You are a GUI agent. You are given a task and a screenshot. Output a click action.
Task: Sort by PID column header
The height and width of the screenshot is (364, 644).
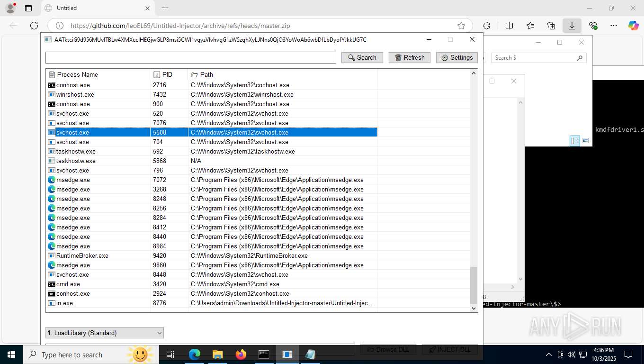click(169, 74)
